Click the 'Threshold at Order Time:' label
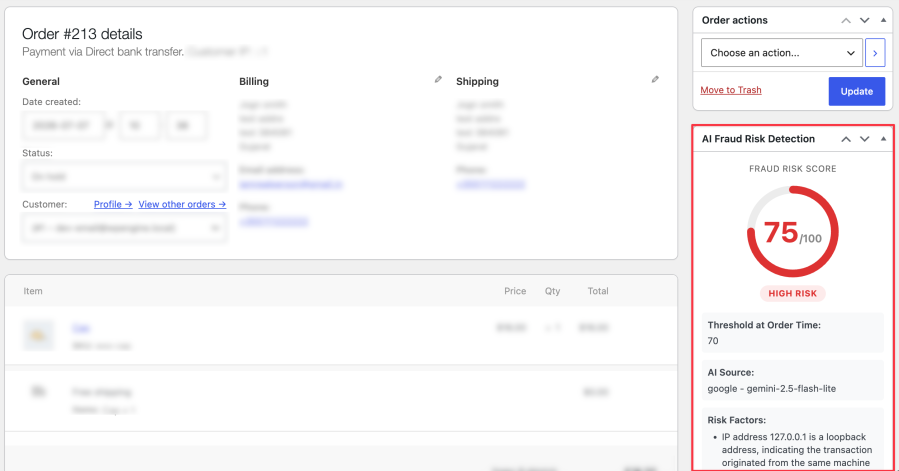Image resolution: width=899 pixels, height=471 pixels. coord(764,325)
